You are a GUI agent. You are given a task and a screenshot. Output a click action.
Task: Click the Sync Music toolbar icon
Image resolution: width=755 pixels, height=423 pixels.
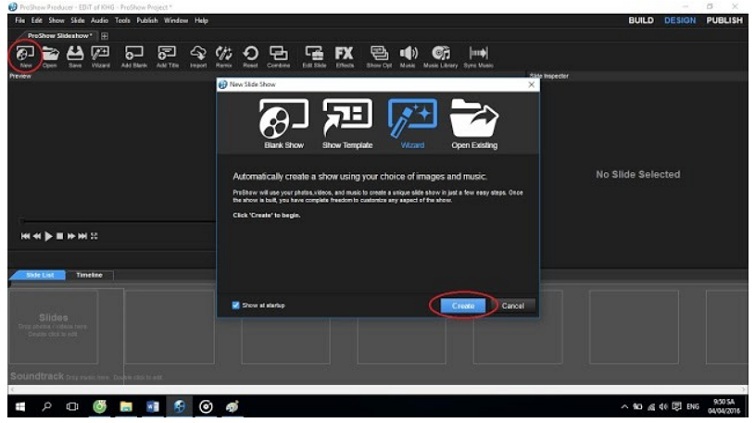(x=479, y=54)
